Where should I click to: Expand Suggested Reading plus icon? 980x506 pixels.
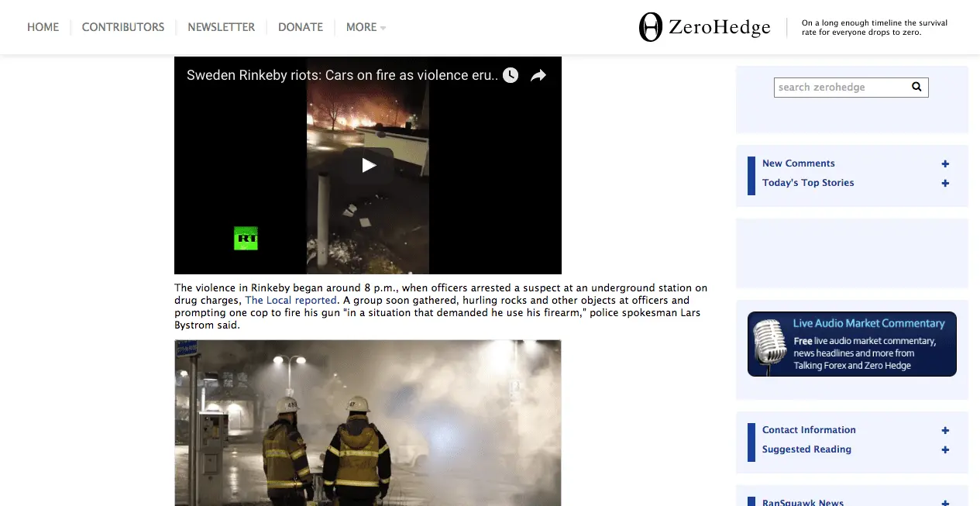point(945,449)
